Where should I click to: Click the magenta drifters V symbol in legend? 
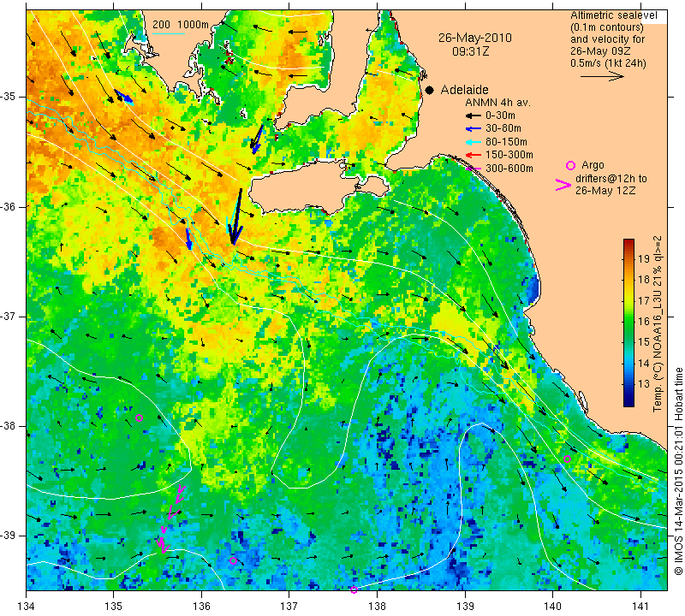(x=563, y=185)
